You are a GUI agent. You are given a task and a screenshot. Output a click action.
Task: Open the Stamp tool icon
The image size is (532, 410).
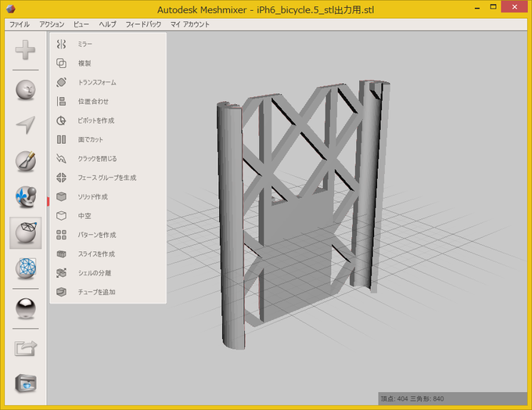(26, 197)
